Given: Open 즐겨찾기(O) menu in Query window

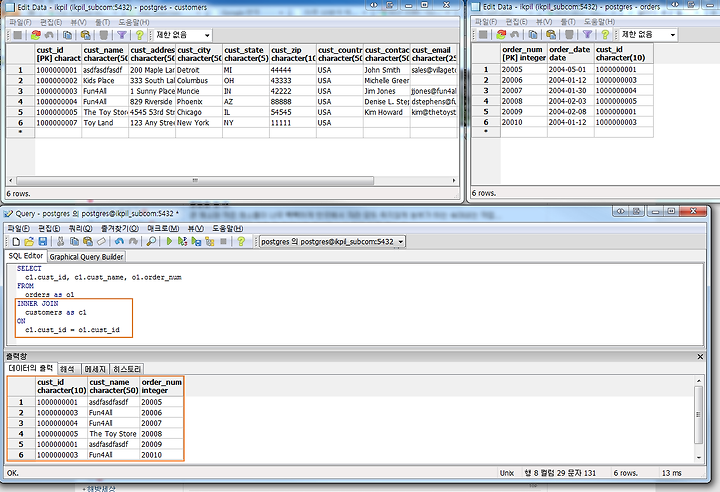Looking at the screenshot, I should [120, 228].
